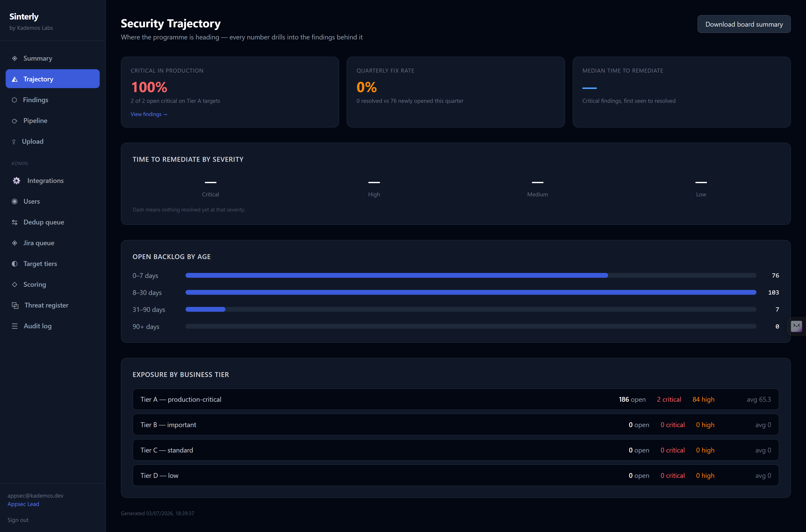The image size is (806, 532).
Task: Click the Target tiers half-circle icon
Action: [15, 264]
